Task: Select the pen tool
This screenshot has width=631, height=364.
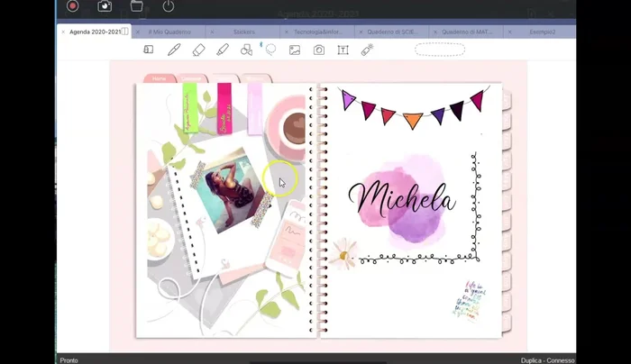Action: [x=174, y=50]
